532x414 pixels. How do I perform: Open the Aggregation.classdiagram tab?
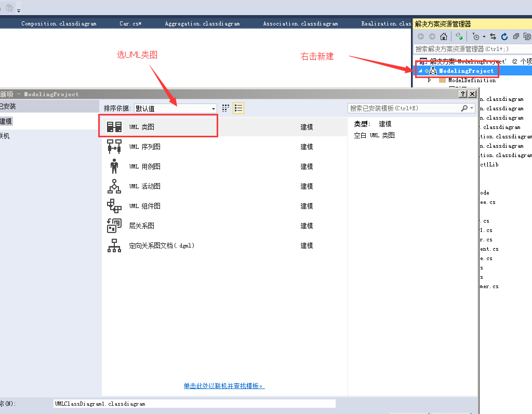(202, 23)
